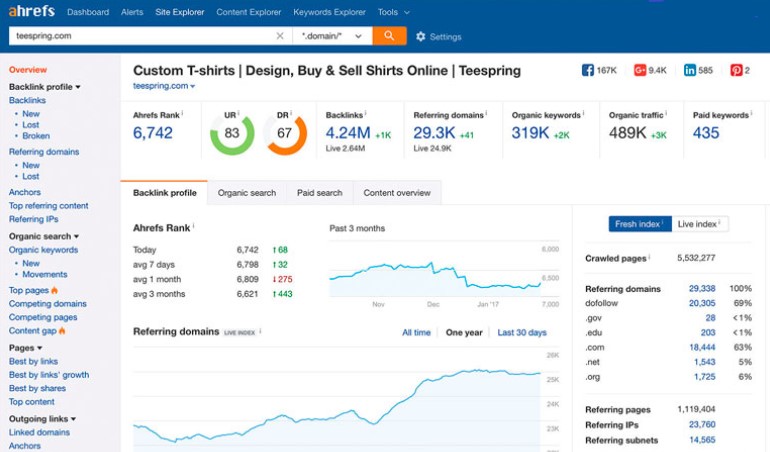Click the Overview sidebar link
This screenshot has width=770, height=452.
tap(28, 70)
